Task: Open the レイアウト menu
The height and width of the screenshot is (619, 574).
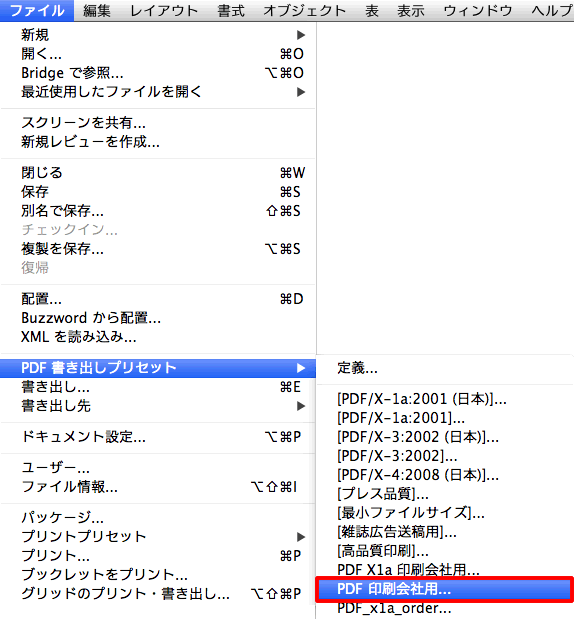Action: coord(164,11)
